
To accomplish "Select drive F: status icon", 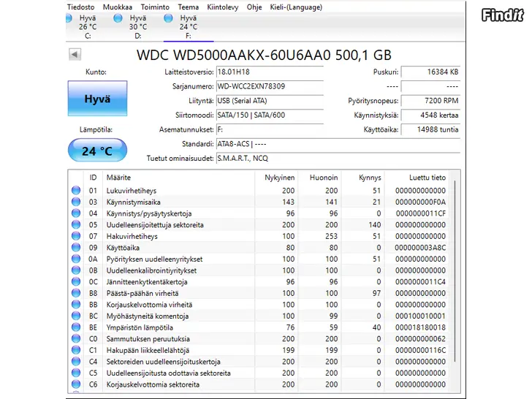I will click(169, 18).
